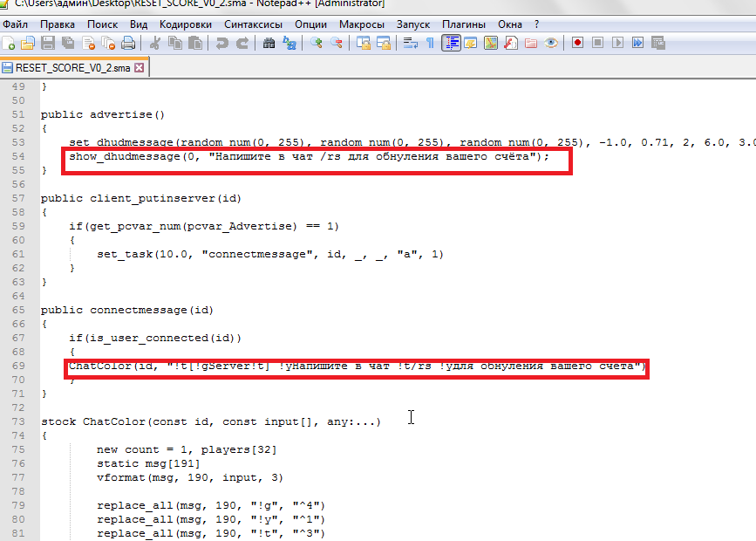This screenshot has height=541, width=756.
Task: Click line number 51 in margin
Action: click(18, 114)
